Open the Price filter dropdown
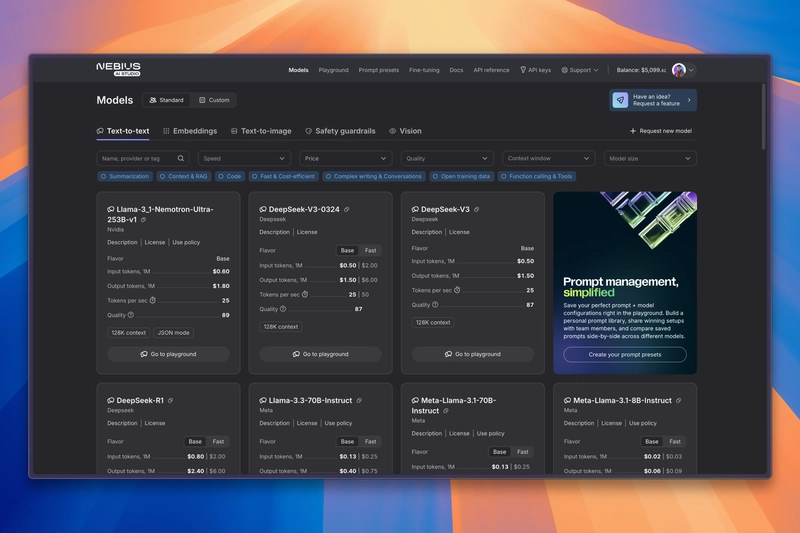Viewport: 800px width, 533px height. tap(346, 159)
